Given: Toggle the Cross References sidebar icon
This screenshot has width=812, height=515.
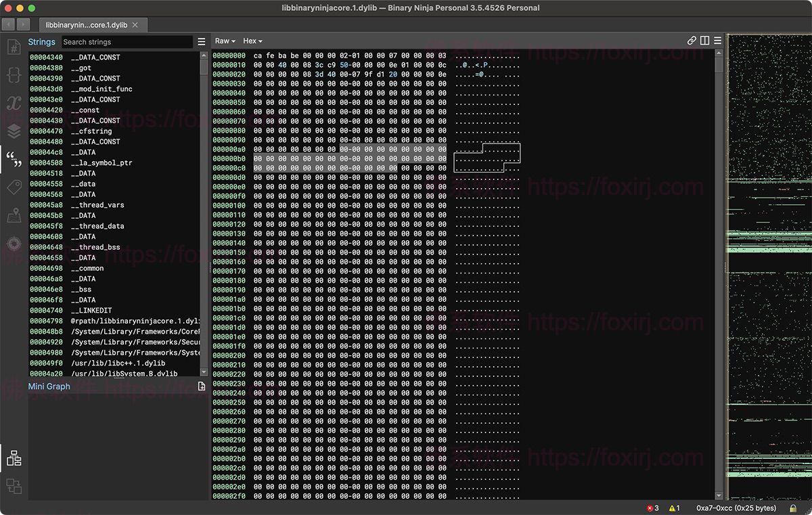Looking at the screenshot, I should tap(14, 486).
